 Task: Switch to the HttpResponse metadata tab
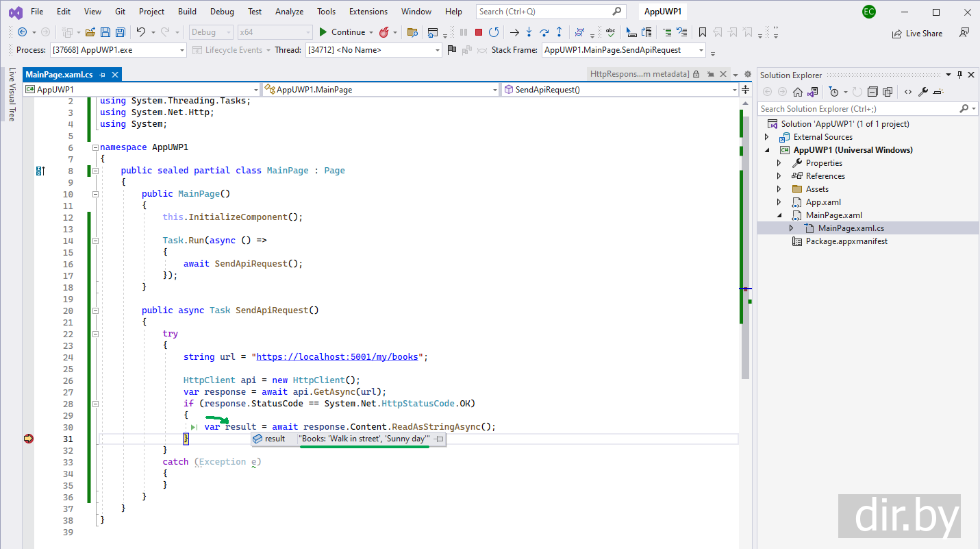click(x=639, y=74)
